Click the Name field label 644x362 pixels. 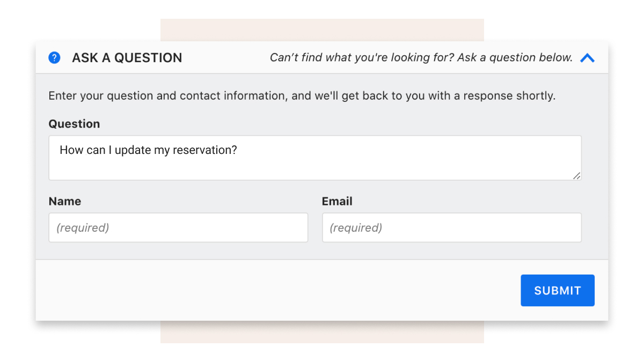click(x=65, y=202)
